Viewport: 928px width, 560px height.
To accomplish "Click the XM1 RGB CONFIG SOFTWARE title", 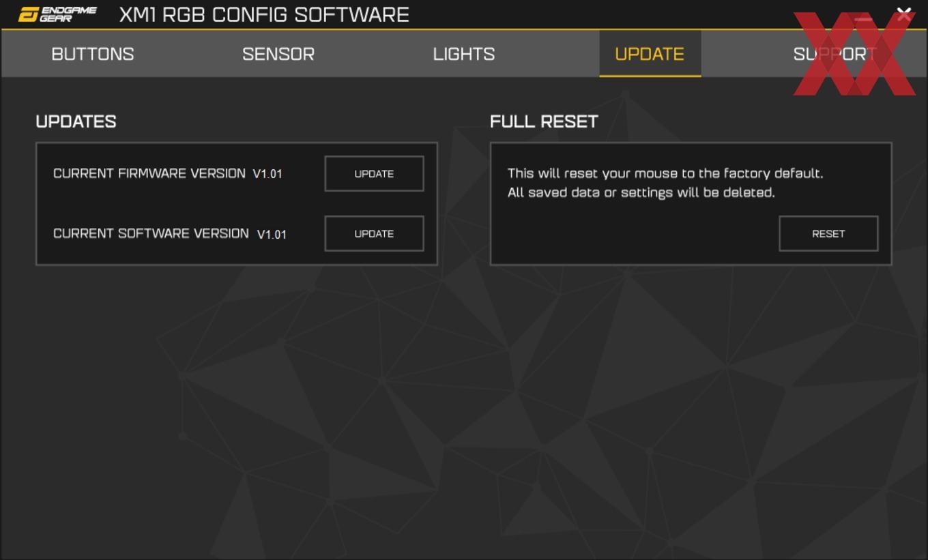I will [x=264, y=15].
